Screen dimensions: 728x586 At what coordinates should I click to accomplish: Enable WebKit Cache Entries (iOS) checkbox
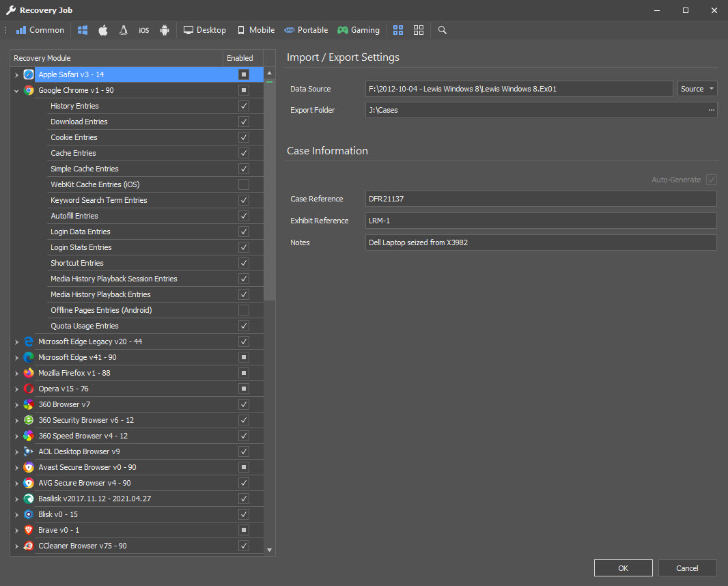pos(244,184)
